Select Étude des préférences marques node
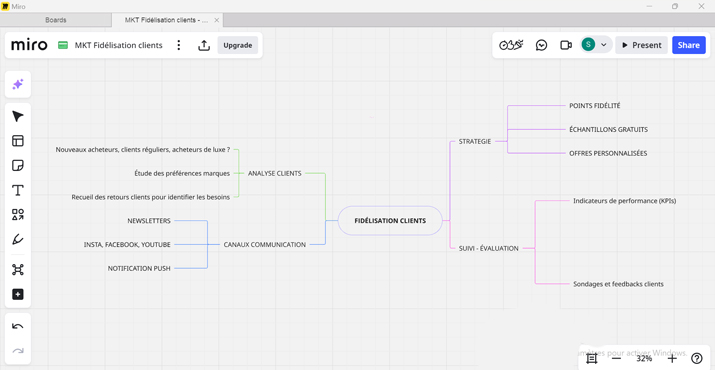Viewport: 715px width, 370px height. (x=182, y=173)
